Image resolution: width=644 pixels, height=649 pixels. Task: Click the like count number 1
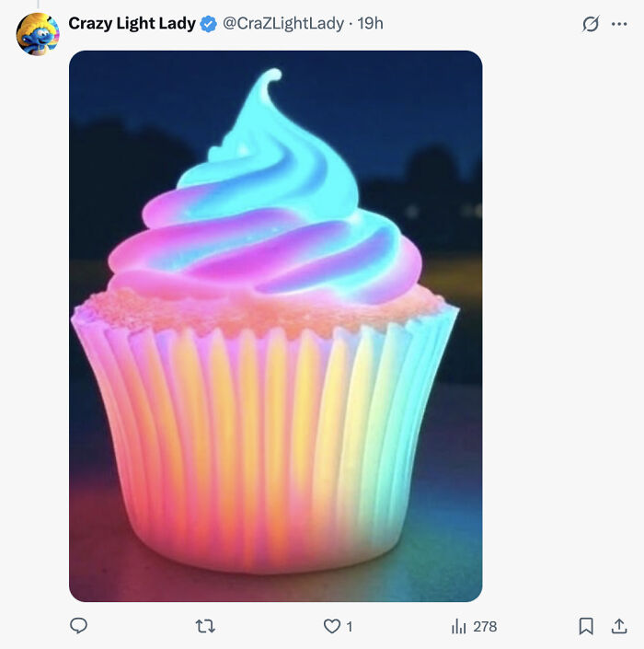coord(350,627)
